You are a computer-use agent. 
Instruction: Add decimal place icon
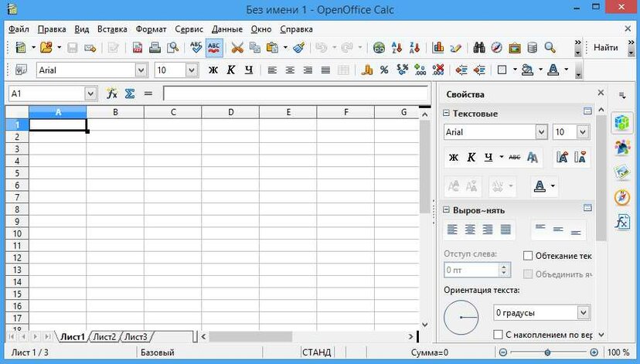[x=420, y=70]
